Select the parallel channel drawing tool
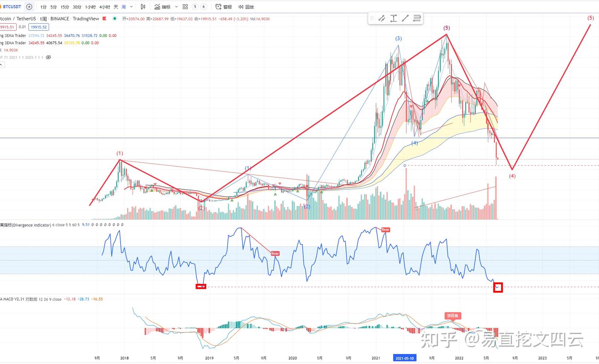This screenshot has height=364, width=599. (381, 18)
